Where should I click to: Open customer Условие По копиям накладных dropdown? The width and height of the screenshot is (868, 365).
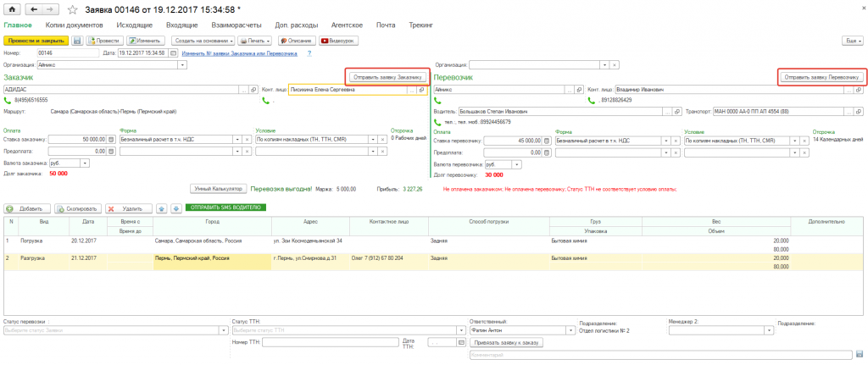tap(374, 140)
